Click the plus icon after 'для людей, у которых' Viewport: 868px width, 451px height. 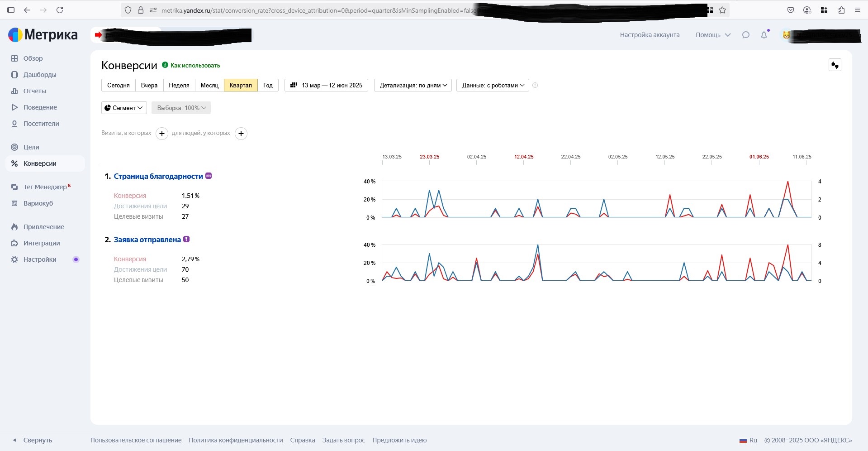(x=241, y=134)
